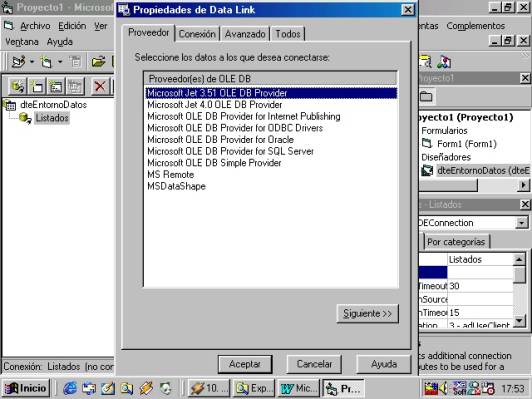
Task: Click the grayed Add Child Command icon
Action: click(75, 87)
